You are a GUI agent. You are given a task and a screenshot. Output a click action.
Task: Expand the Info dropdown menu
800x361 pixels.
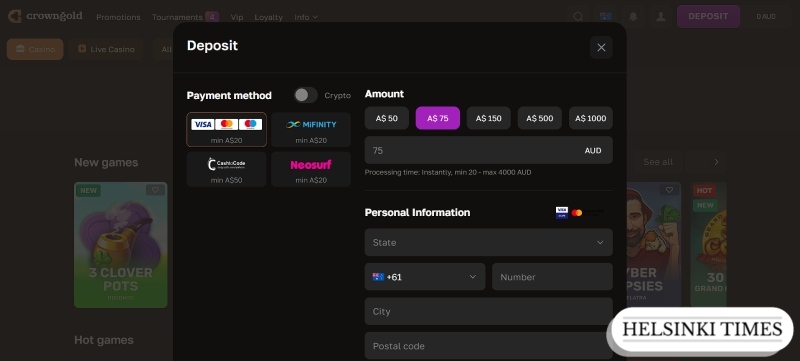[306, 17]
